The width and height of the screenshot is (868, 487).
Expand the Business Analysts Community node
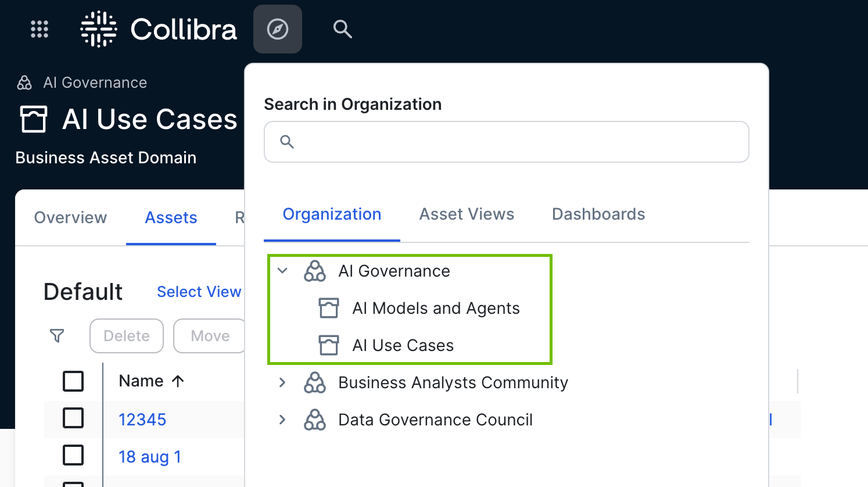click(x=283, y=382)
